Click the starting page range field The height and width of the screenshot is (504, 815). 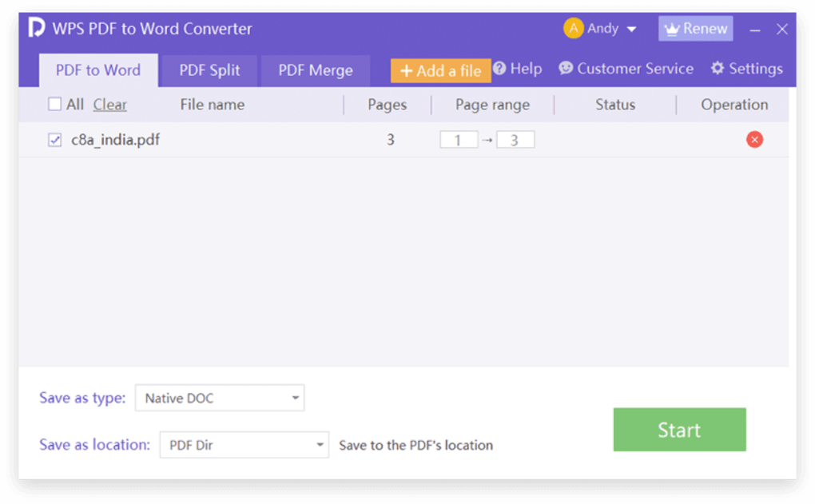point(459,139)
